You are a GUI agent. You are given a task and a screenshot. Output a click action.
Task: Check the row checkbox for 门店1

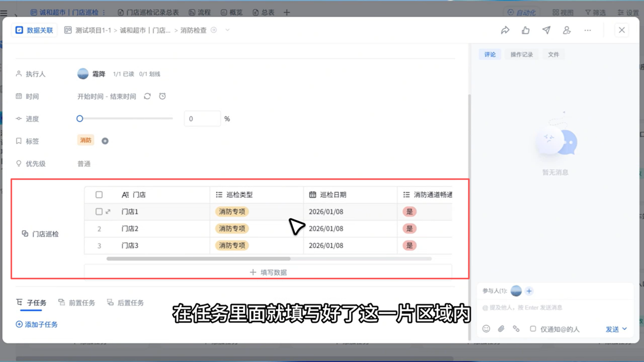(99, 211)
